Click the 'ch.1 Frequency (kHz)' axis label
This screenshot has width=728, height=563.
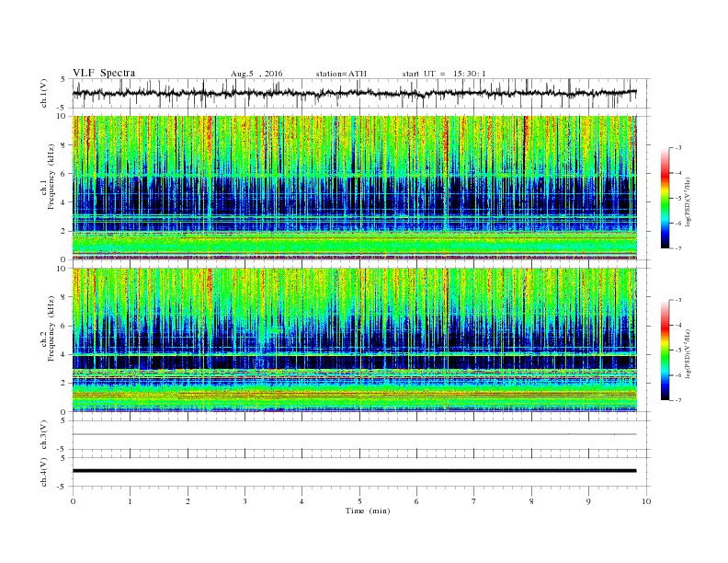coord(48,177)
